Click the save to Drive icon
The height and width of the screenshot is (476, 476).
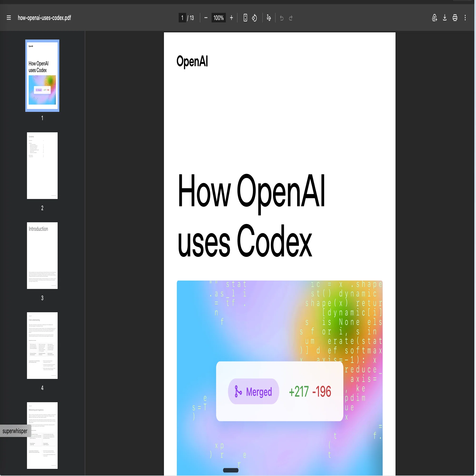click(x=435, y=18)
